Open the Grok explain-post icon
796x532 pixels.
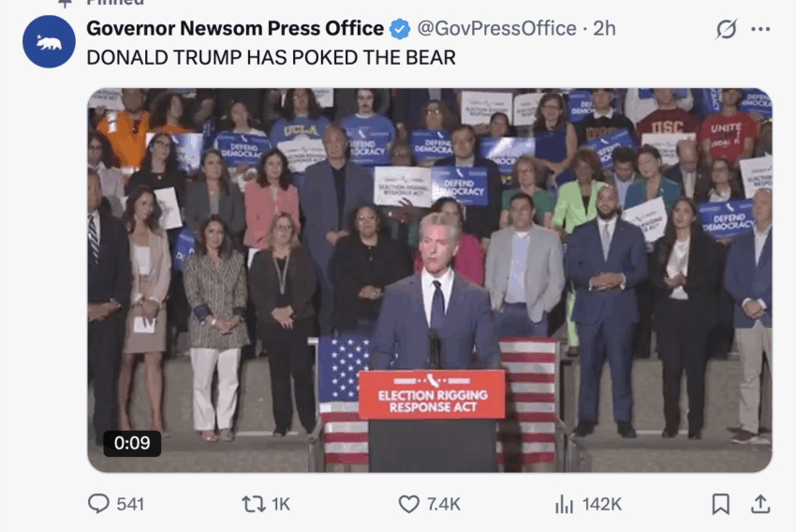coord(726,29)
